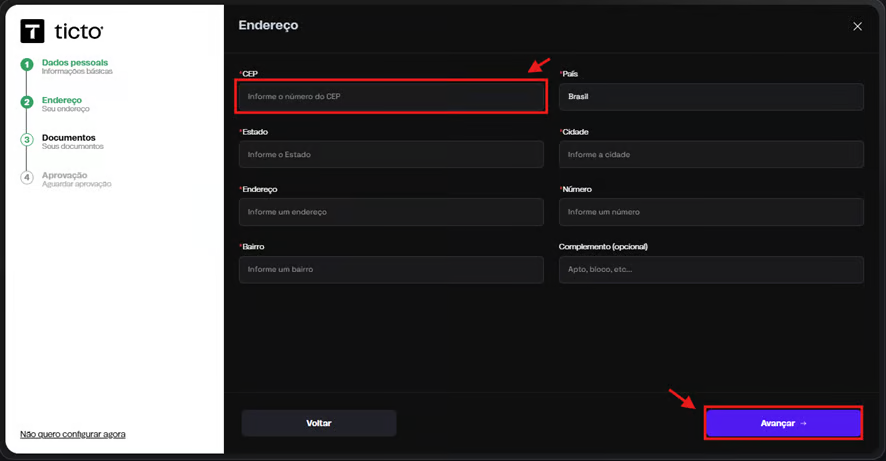Viewport: 886px width, 461px height.
Task: Select the Aprovação step label
Action: tap(64, 175)
